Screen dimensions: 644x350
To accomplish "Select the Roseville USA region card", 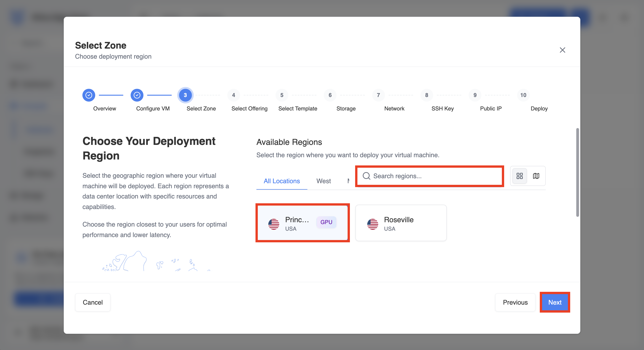I will pyautogui.click(x=401, y=223).
